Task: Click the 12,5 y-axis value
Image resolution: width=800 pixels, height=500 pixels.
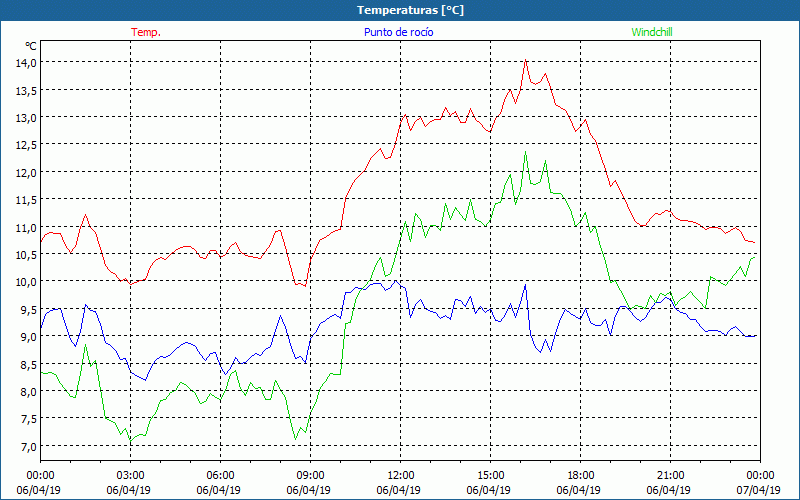Action: [x=26, y=144]
